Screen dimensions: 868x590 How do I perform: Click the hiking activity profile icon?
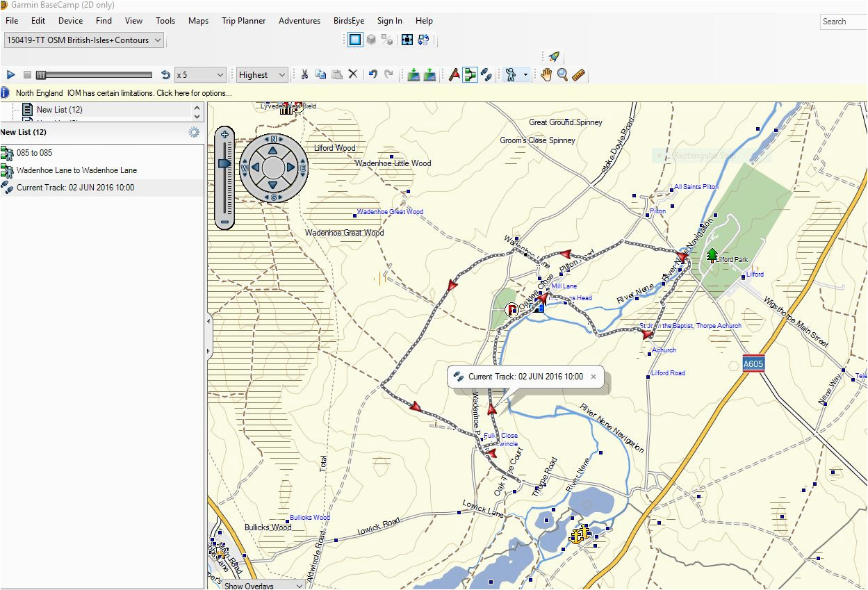pos(511,74)
